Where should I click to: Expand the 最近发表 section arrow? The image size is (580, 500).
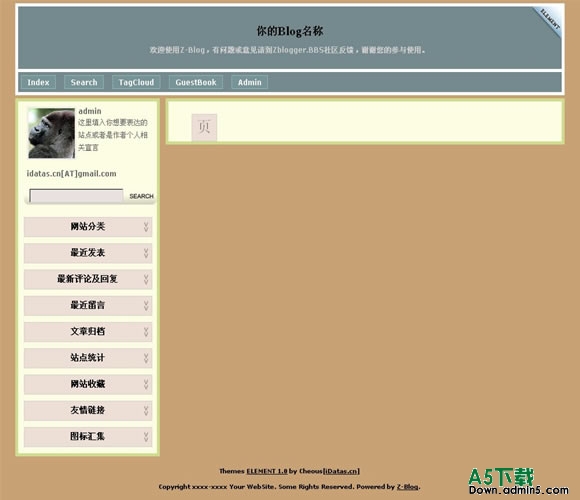coord(146,253)
